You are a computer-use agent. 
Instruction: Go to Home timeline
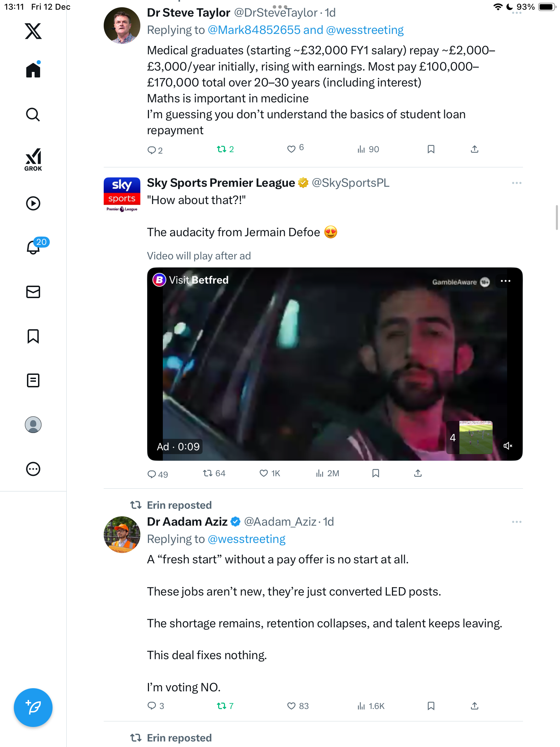click(33, 70)
